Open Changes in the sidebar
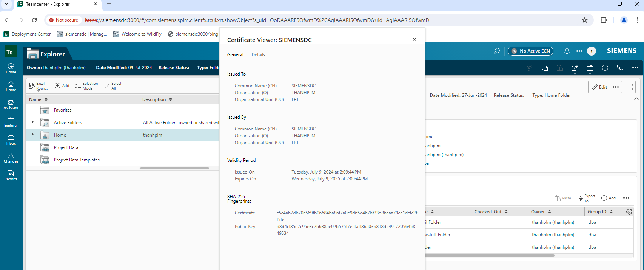This screenshot has height=270, width=644. point(11,158)
